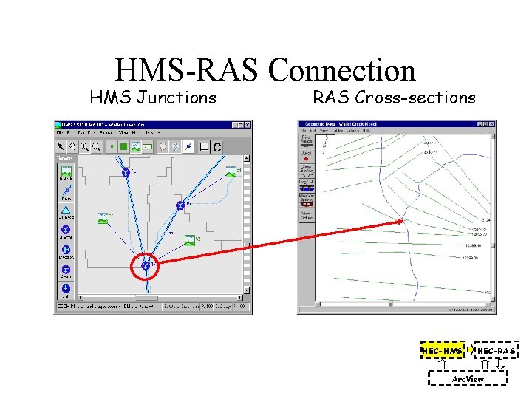Open View menu in Geometric Data window
The height and width of the screenshot is (399, 532).
pos(324,130)
